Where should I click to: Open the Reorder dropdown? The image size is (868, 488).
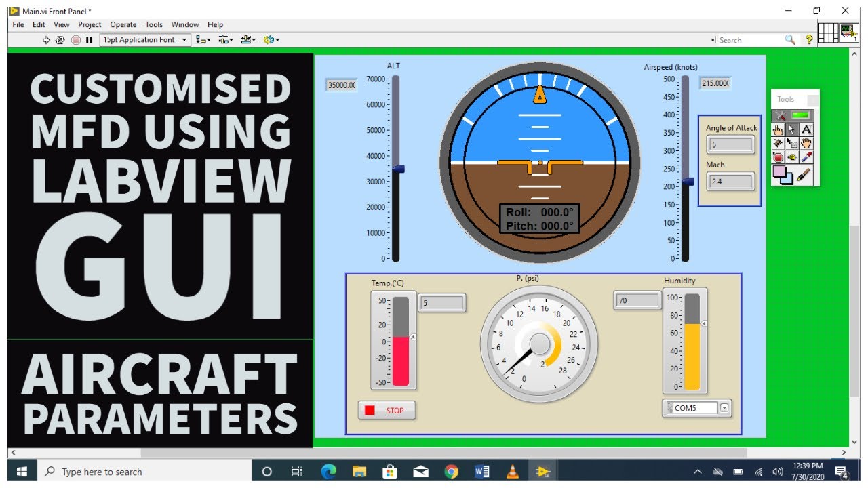pyautogui.click(x=271, y=40)
